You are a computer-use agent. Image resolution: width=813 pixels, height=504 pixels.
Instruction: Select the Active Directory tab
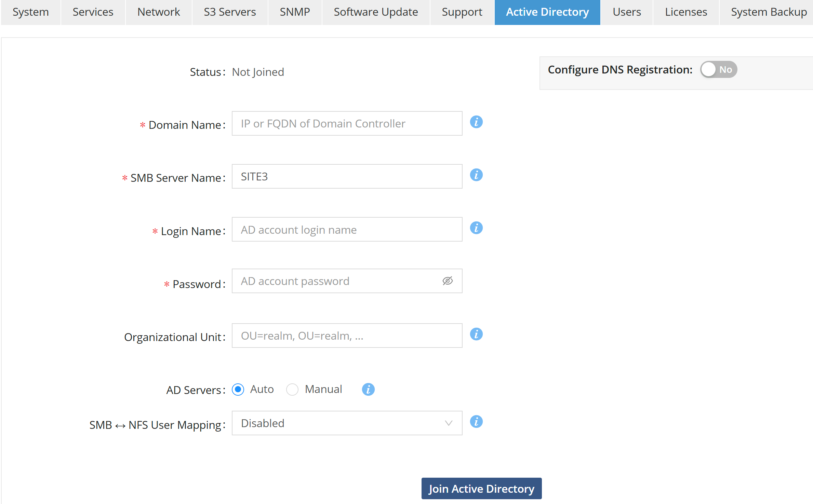[547, 12]
